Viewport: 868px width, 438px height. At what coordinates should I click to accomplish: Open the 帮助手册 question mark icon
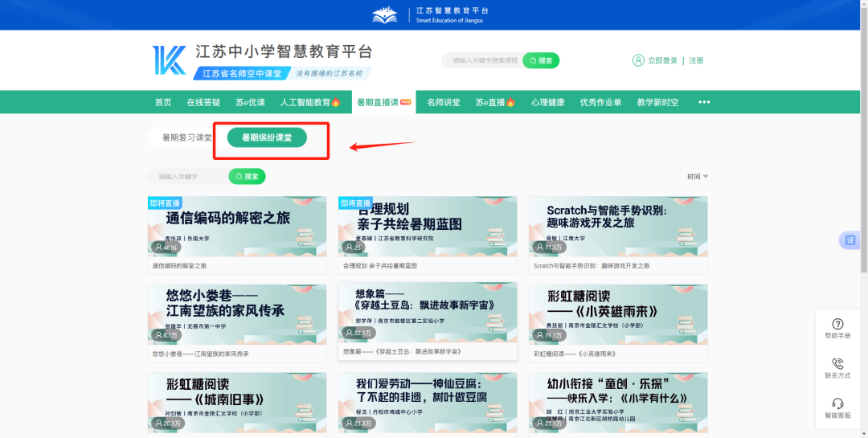point(837,324)
